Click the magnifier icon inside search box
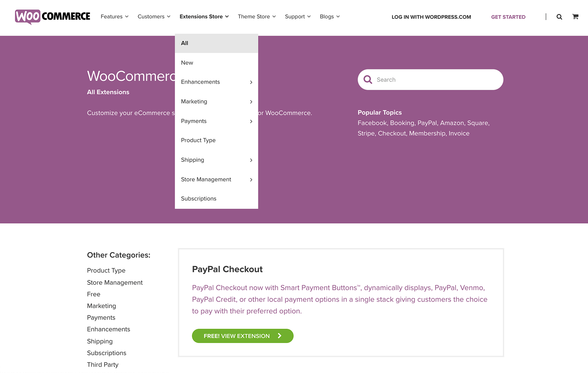This screenshot has height=373, width=588. point(367,80)
